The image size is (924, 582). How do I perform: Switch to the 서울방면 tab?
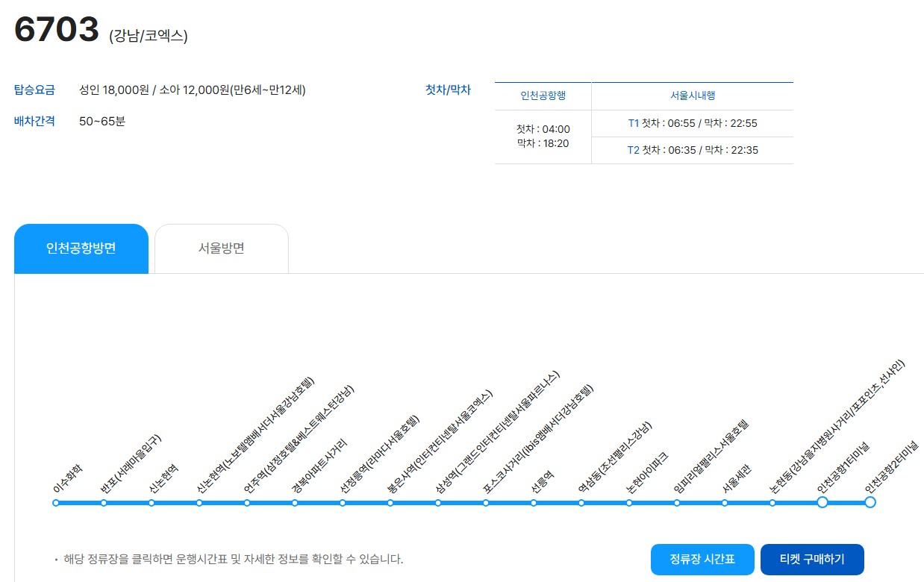pos(221,248)
